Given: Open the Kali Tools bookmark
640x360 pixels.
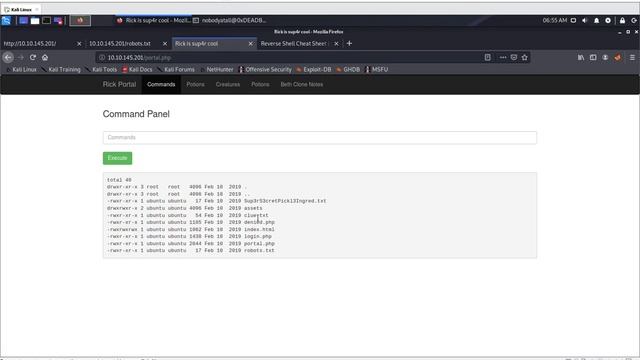Looking at the screenshot, I should point(101,69).
